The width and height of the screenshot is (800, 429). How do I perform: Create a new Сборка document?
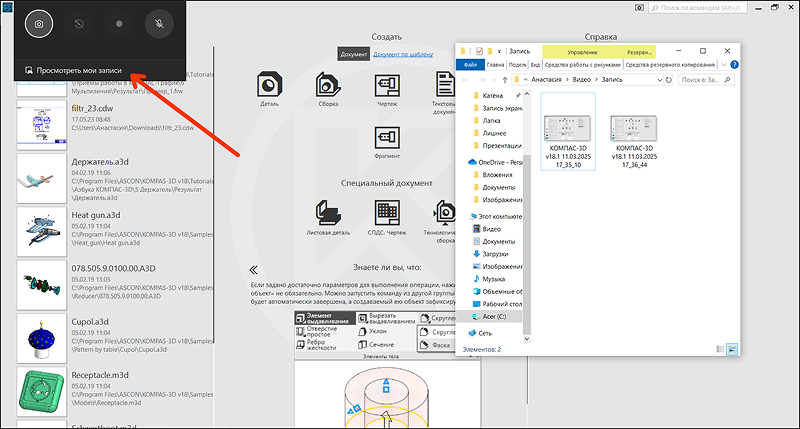pos(328,88)
